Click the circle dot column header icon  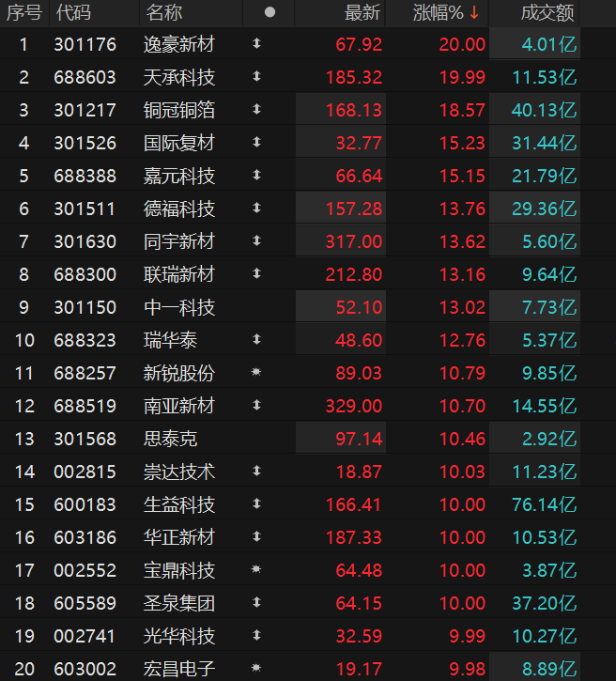coord(269,12)
